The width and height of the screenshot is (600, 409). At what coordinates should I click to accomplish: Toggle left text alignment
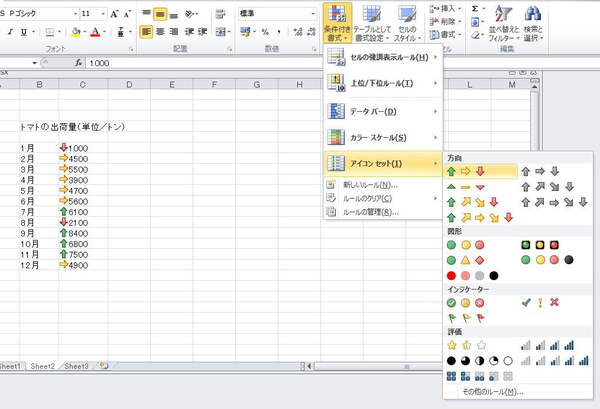tap(147, 32)
